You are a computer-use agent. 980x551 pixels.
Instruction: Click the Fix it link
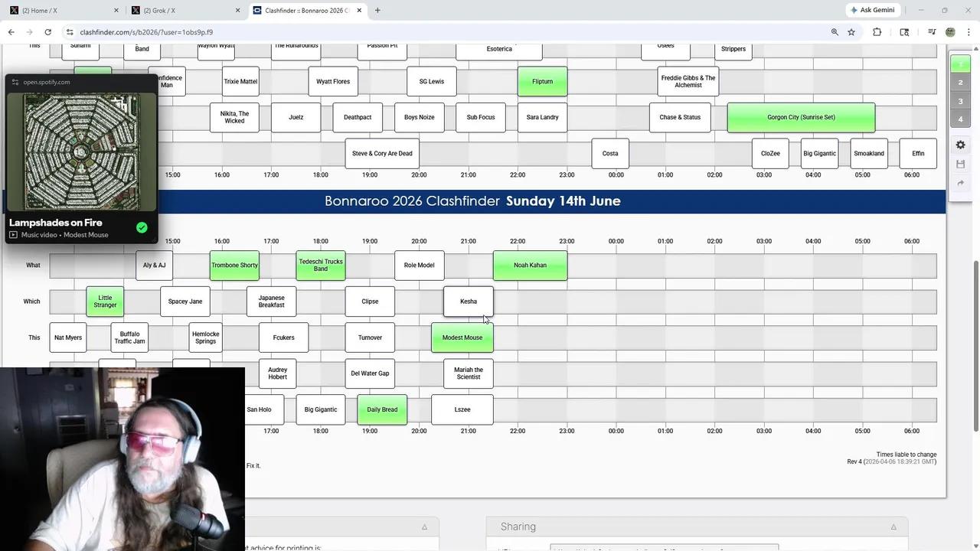[x=253, y=465]
